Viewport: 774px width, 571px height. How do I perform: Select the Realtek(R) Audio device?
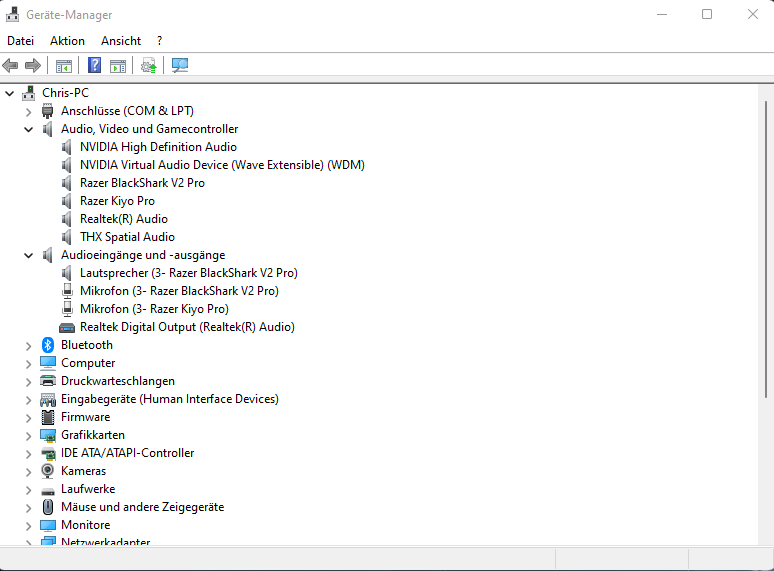point(123,219)
